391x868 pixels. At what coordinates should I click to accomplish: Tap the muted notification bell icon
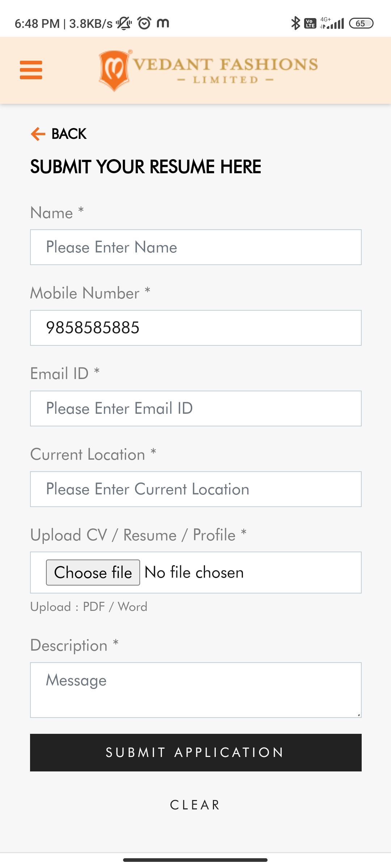coord(124,23)
